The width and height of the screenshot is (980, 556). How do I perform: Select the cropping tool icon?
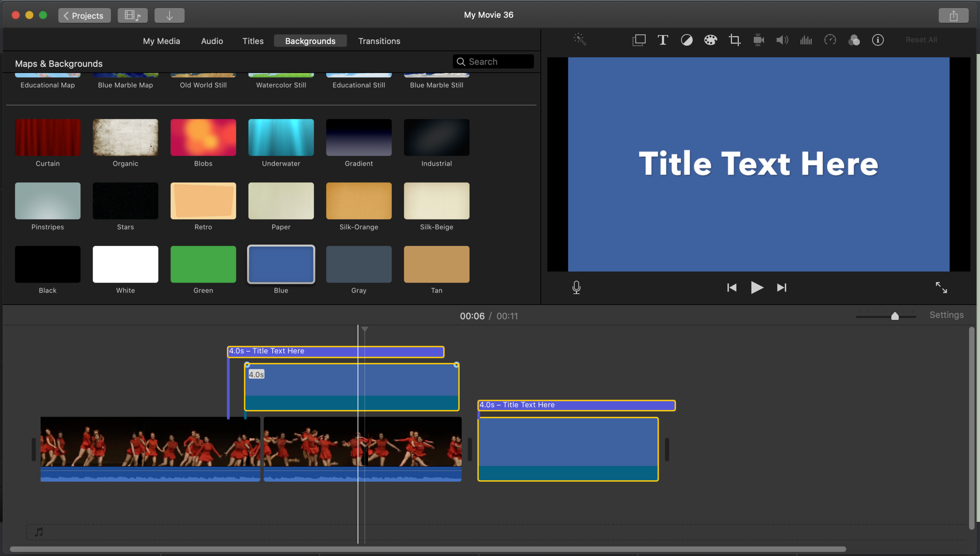[x=734, y=40]
